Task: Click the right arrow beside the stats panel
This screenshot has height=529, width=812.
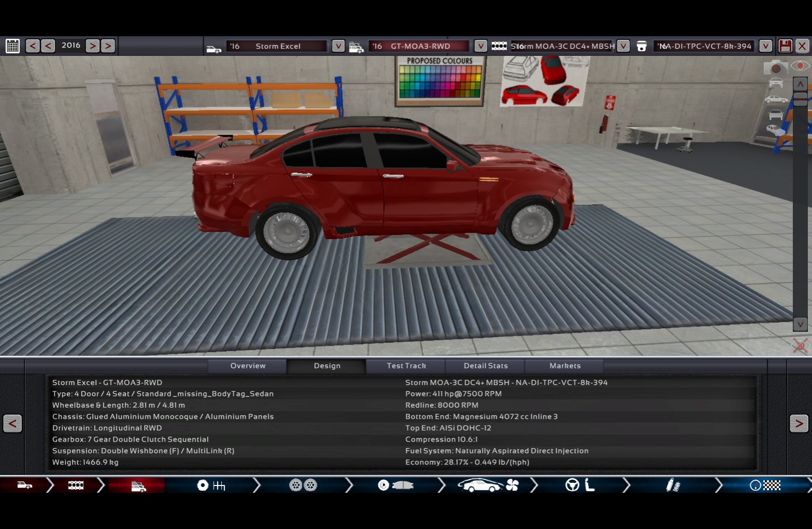Action: coord(799,424)
